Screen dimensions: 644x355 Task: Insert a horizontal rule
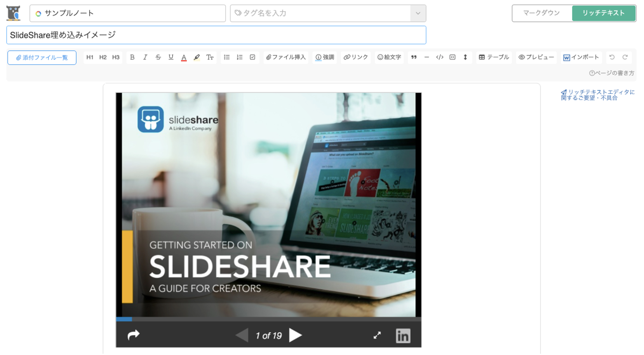click(427, 57)
